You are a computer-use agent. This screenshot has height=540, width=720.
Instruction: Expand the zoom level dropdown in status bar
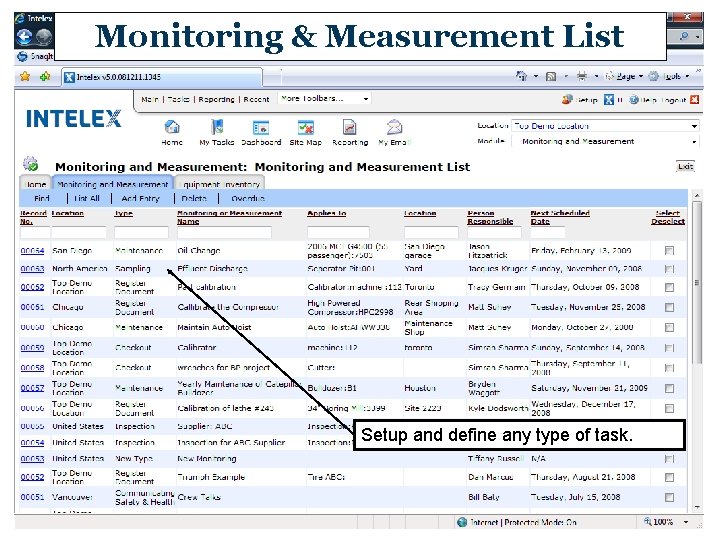tap(686, 522)
